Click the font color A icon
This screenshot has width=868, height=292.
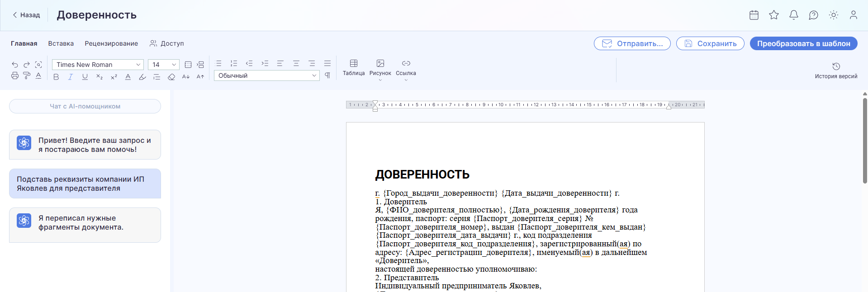(x=128, y=77)
